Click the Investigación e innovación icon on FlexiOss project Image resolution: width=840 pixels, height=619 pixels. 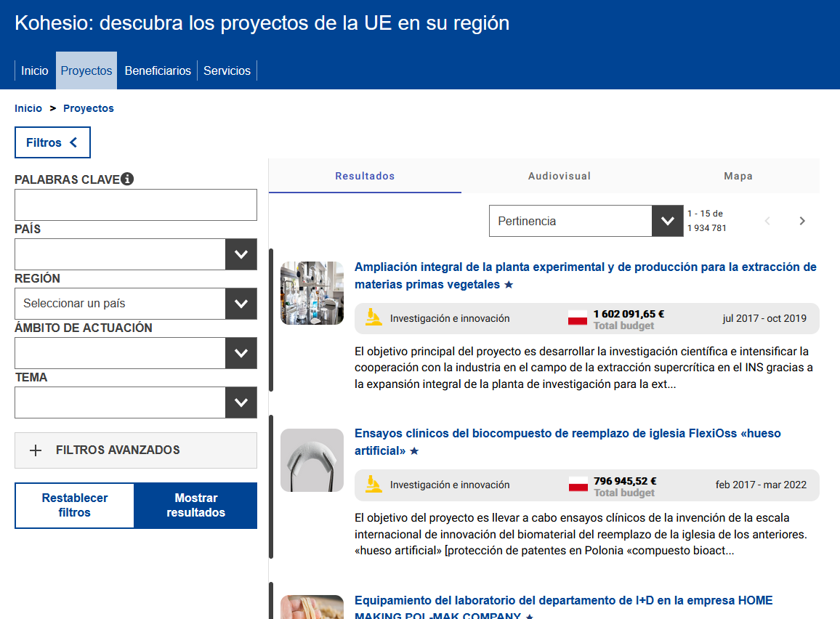click(x=373, y=484)
